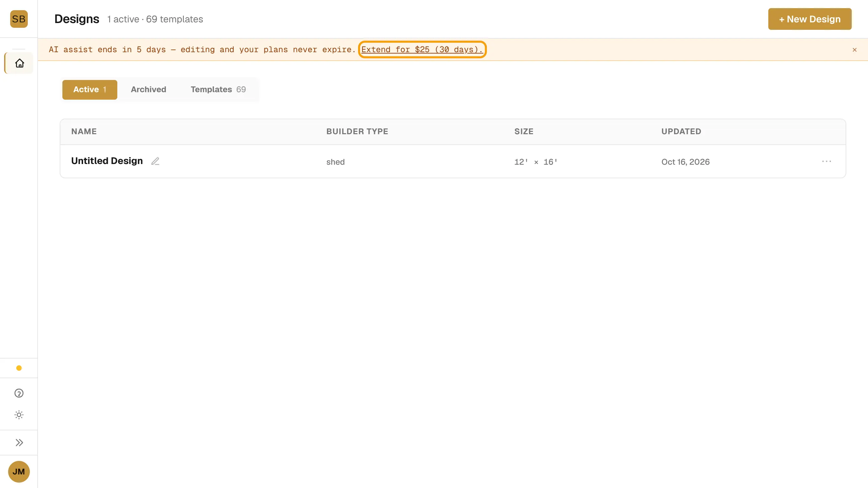This screenshot has height=488, width=868.
Task: Click the SB workspace logo
Action: pyautogui.click(x=19, y=19)
